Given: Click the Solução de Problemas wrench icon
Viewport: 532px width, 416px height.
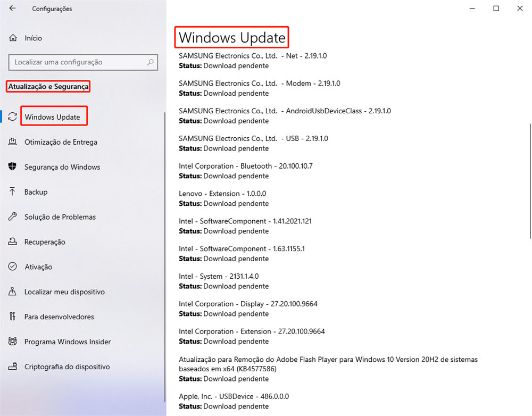Looking at the screenshot, I should coord(13,217).
